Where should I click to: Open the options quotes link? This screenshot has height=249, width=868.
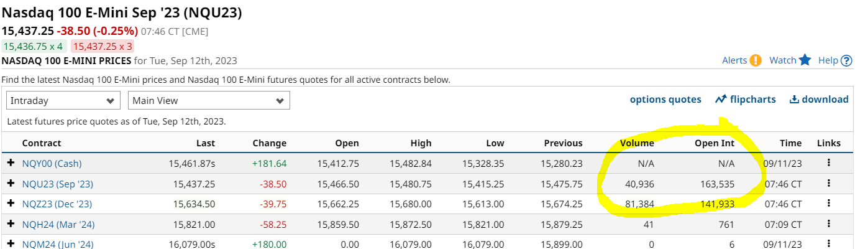tap(665, 100)
